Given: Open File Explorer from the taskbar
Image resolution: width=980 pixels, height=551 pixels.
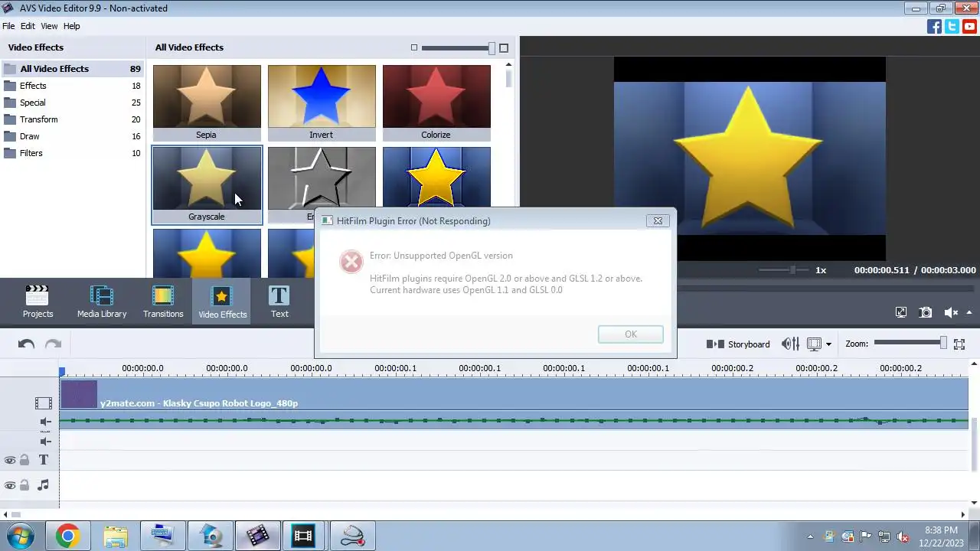Looking at the screenshot, I should coord(116,536).
